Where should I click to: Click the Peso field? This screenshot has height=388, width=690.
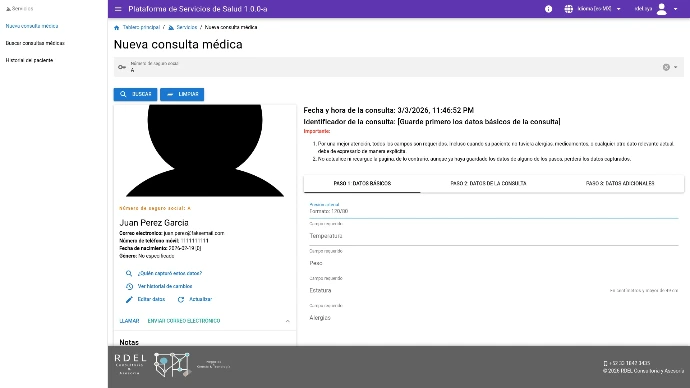[x=494, y=263]
